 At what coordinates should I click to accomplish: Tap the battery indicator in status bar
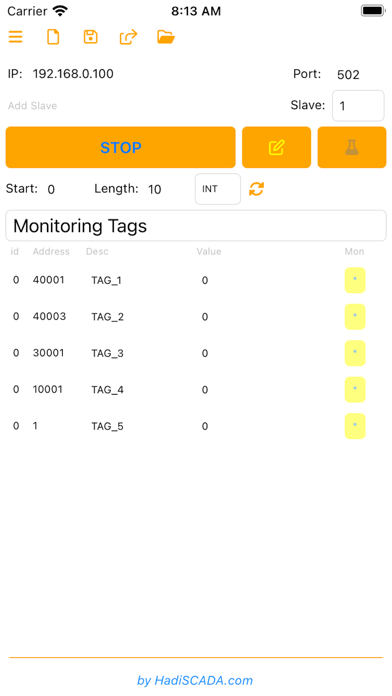[x=373, y=11]
